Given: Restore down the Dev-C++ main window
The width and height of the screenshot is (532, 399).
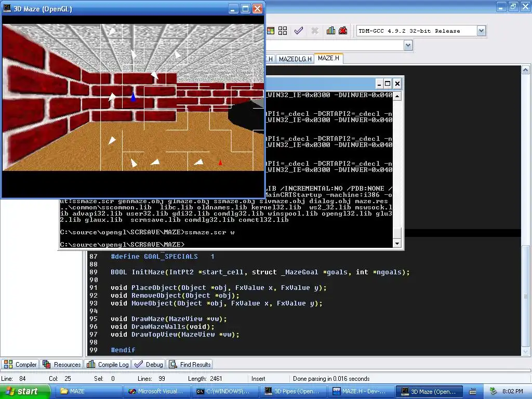Looking at the screenshot, I should click(513, 6).
